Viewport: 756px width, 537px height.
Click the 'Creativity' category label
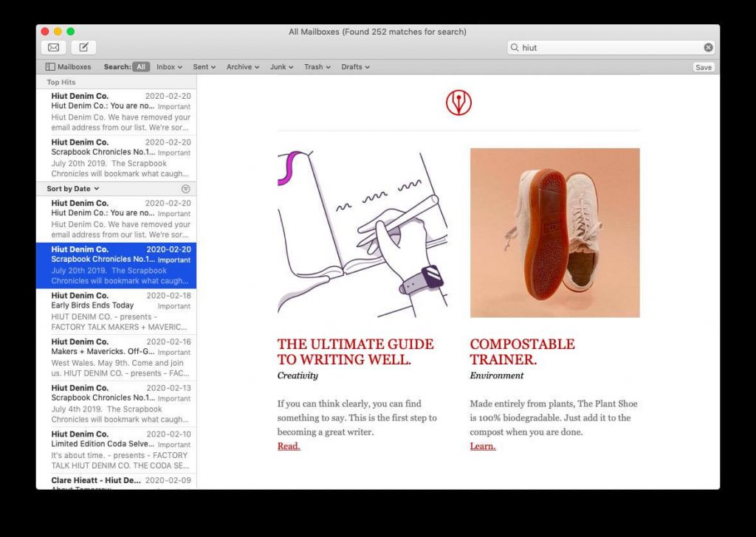[298, 375]
